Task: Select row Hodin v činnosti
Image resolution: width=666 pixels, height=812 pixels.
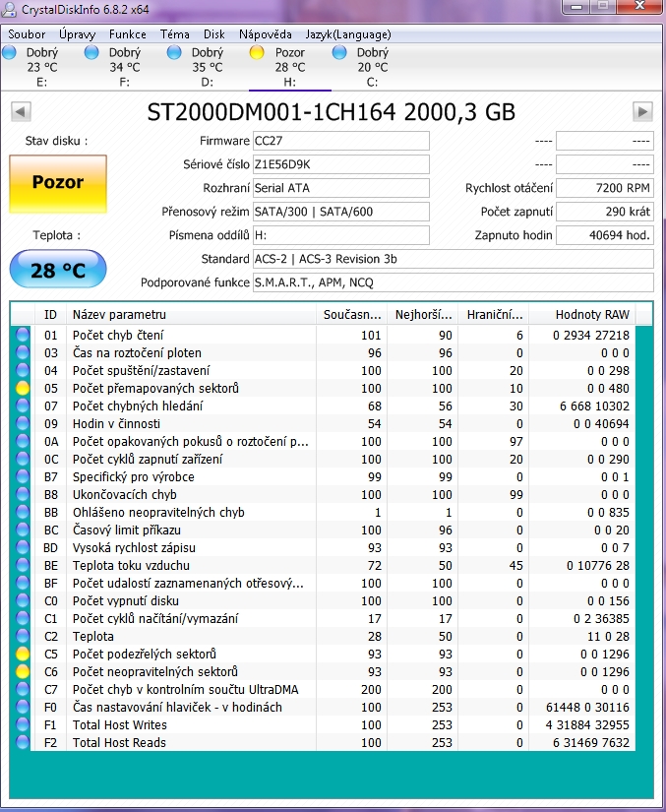Action: pyautogui.click(x=323, y=423)
